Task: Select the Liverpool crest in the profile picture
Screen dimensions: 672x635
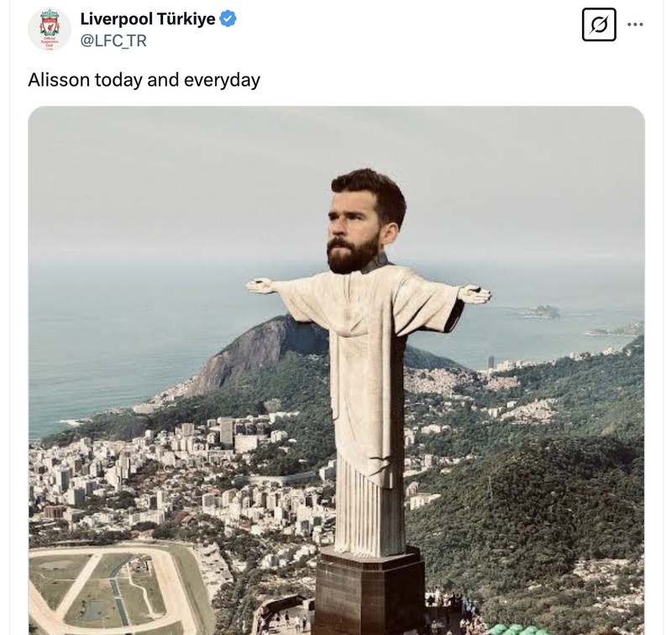Action: 48,24
